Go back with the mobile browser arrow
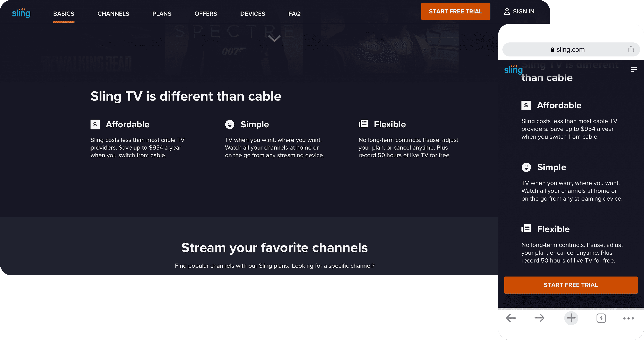Viewport: 644px width, 340px height. click(511, 318)
